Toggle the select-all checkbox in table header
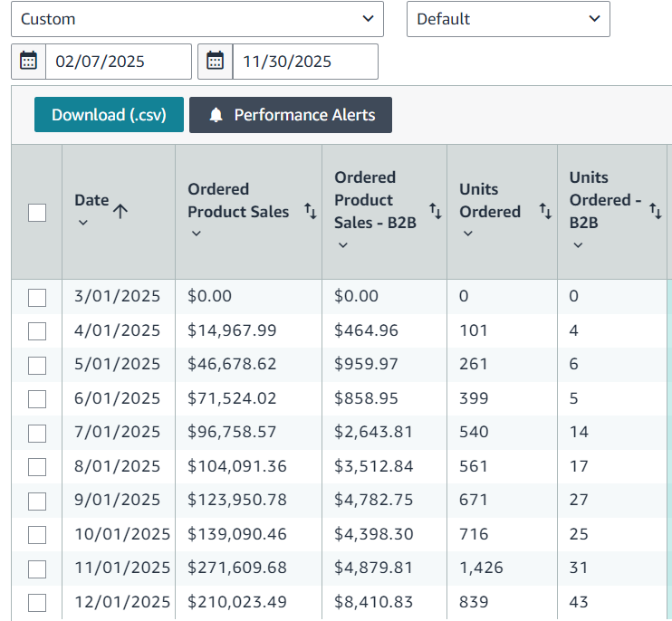The image size is (672, 621). [x=37, y=213]
